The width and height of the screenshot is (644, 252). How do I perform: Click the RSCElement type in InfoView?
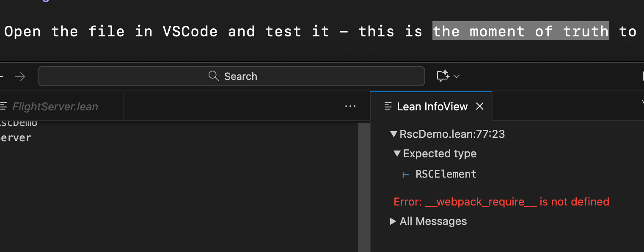point(446,174)
